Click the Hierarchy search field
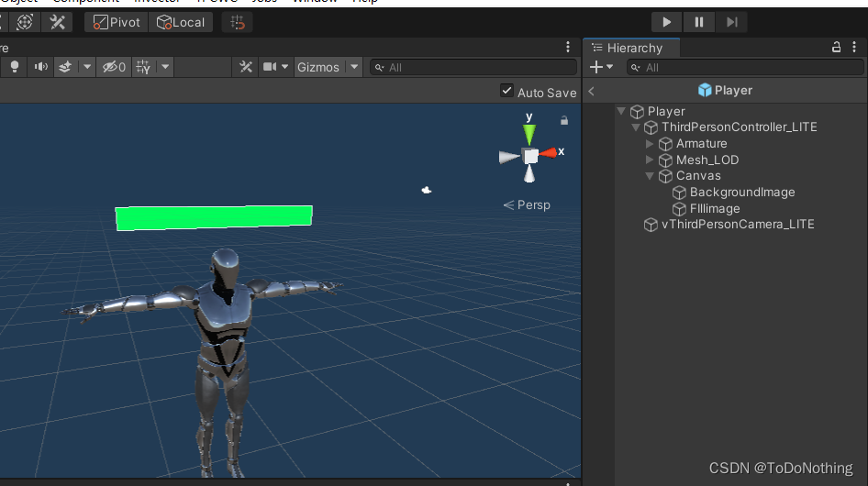This screenshot has width=868, height=486. click(x=745, y=68)
